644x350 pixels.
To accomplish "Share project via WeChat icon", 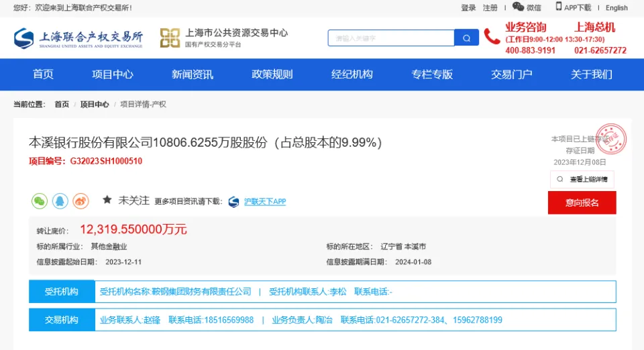I will (40, 200).
